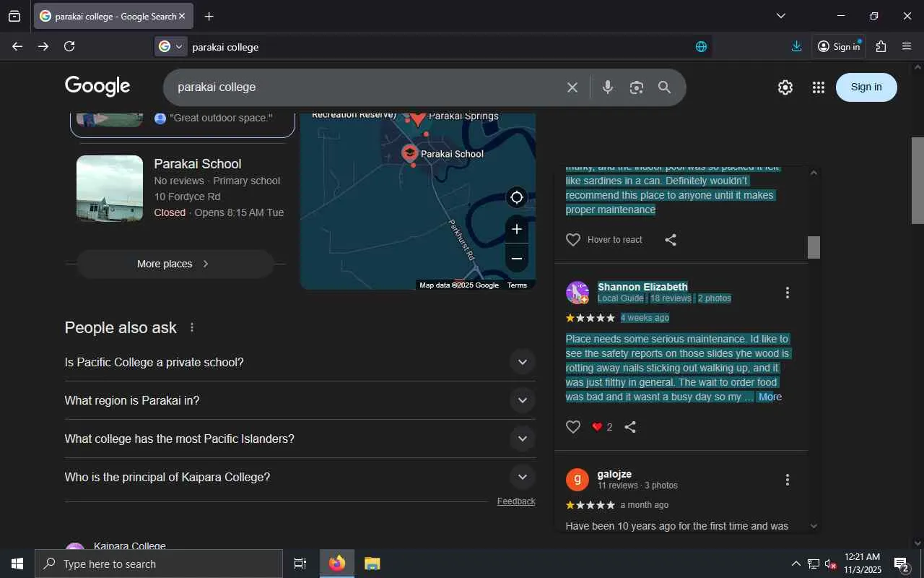The width and height of the screenshot is (924, 578).
Task: Open Windows Task View
Action: coord(300,564)
